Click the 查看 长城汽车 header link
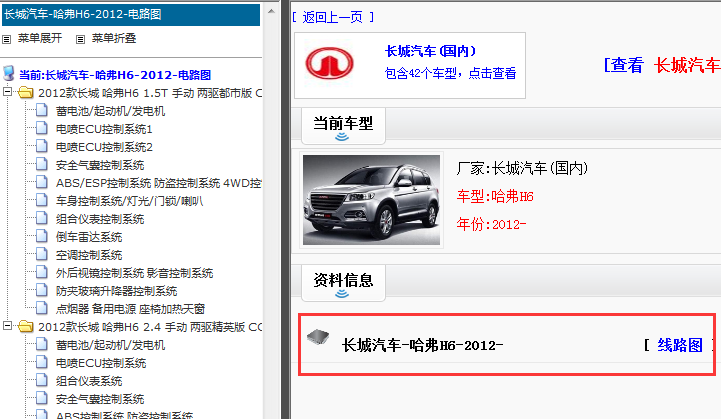The height and width of the screenshot is (419, 721). [662, 65]
